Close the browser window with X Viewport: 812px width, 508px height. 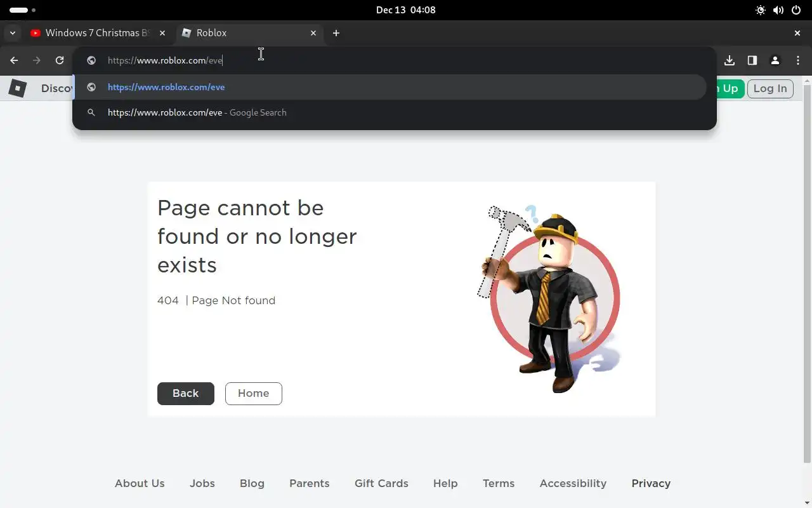coord(797,33)
